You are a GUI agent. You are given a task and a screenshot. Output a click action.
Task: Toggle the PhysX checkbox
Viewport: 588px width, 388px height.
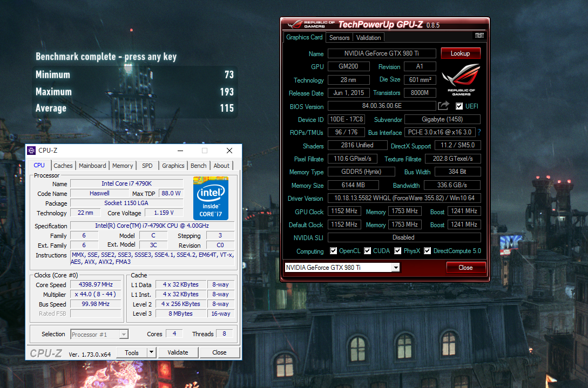398,251
